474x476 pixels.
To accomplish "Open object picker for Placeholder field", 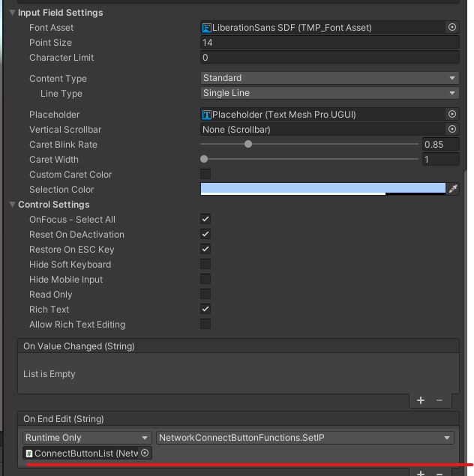I will pos(451,114).
